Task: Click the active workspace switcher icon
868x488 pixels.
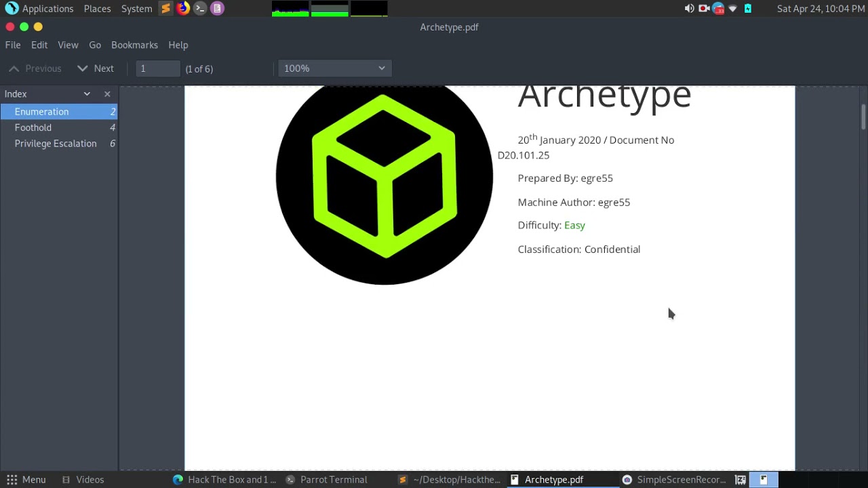Action: 764,480
